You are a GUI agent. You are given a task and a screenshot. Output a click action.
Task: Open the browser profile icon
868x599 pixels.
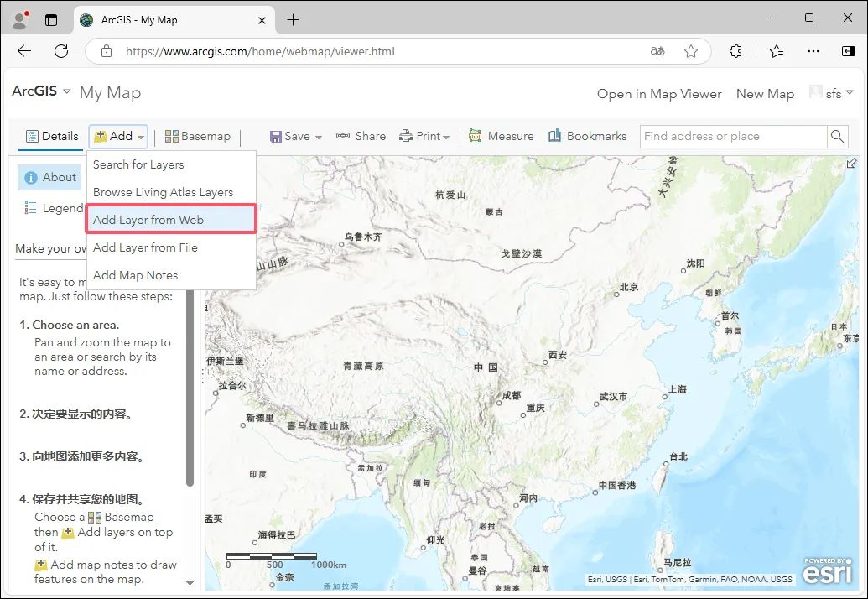pos(21,20)
